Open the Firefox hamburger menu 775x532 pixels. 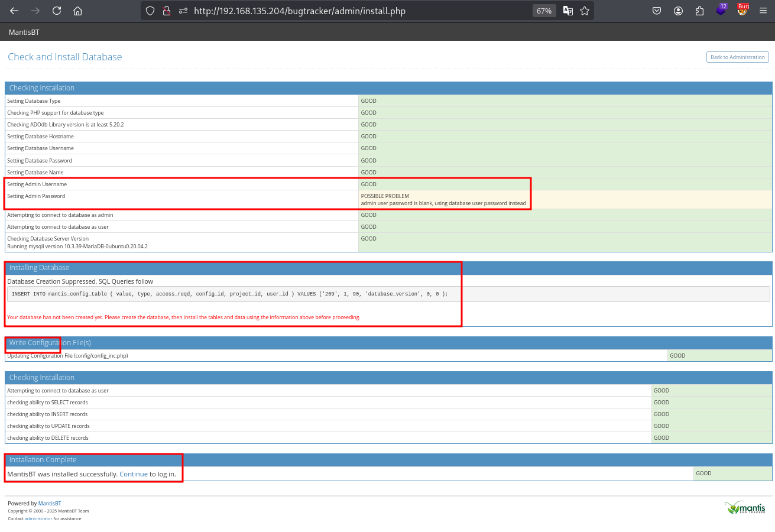pos(763,11)
